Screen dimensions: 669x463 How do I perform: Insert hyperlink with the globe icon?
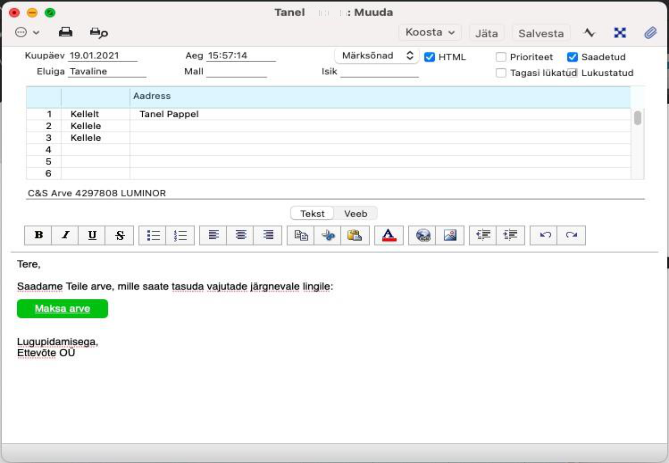[422, 235]
